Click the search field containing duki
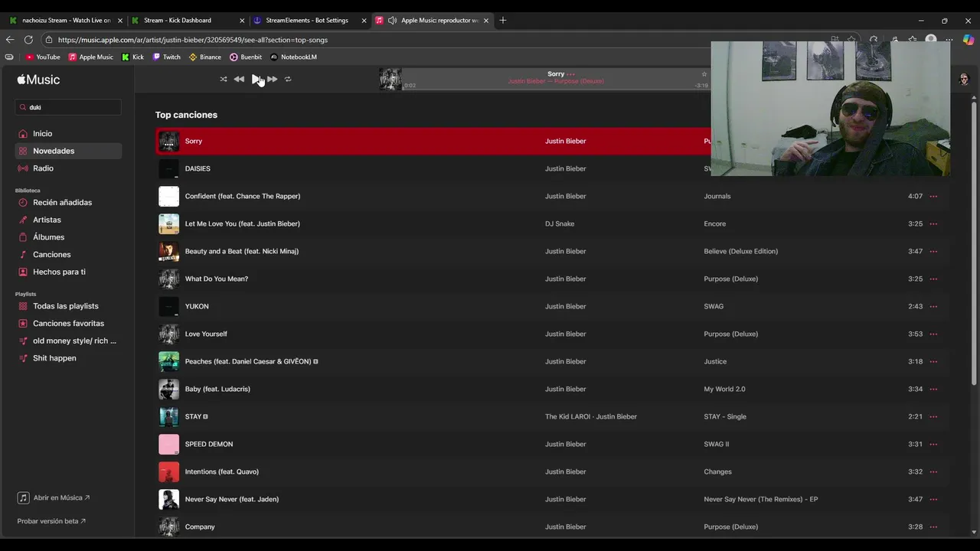 point(68,107)
